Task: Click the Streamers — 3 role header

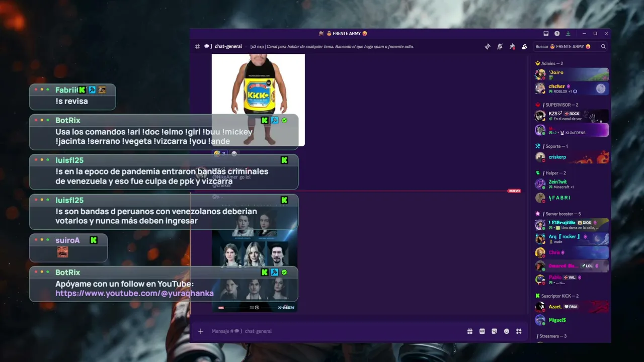Action: (552, 336)
